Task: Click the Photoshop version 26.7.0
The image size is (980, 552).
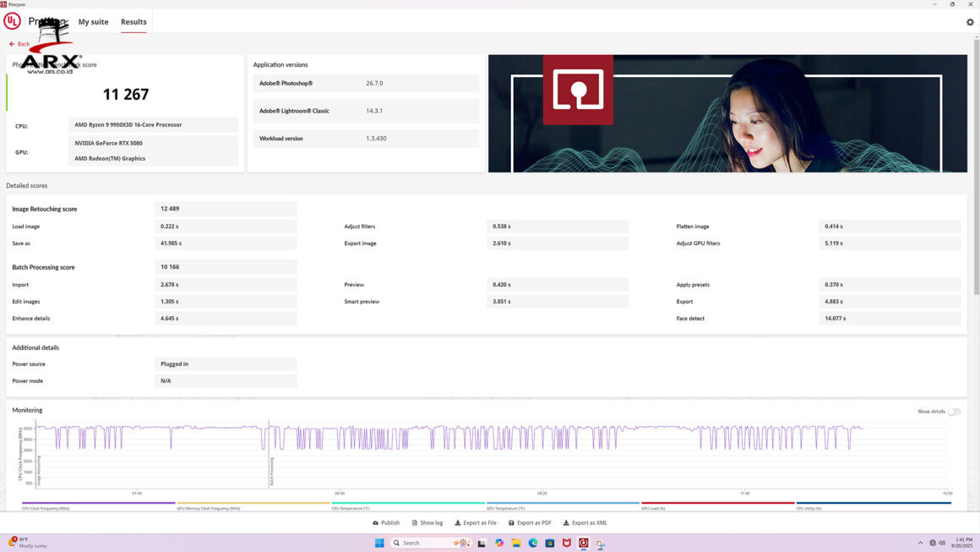Action: point(374,83)
